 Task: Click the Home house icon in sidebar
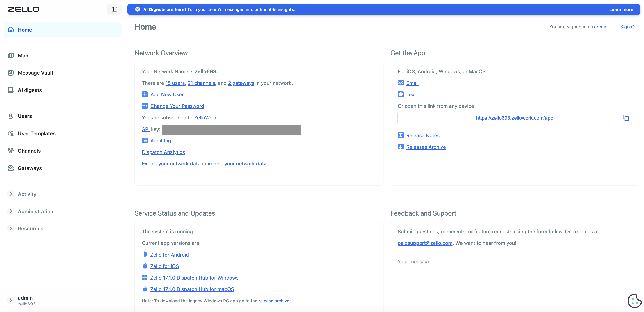[x=11, y=30]
